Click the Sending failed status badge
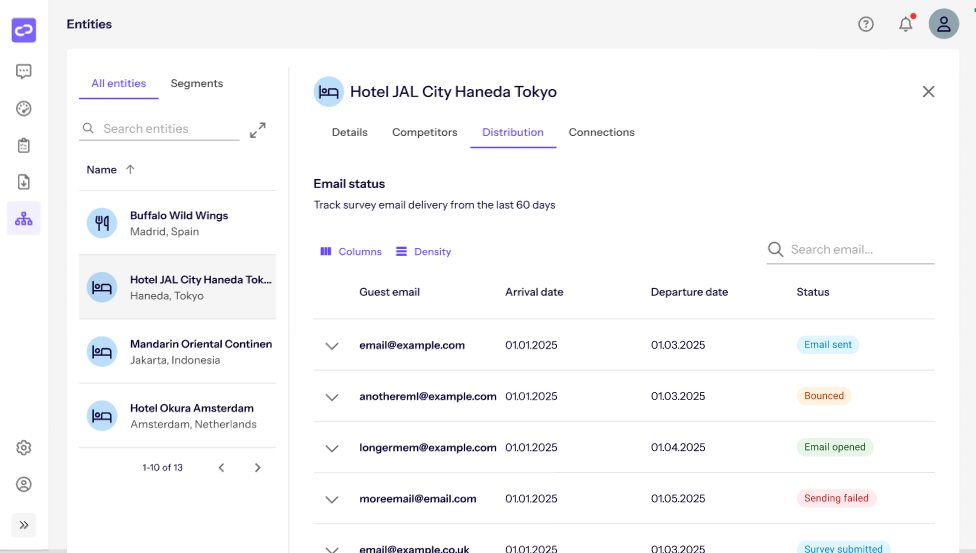976x553 pixels. click(836, 498)
